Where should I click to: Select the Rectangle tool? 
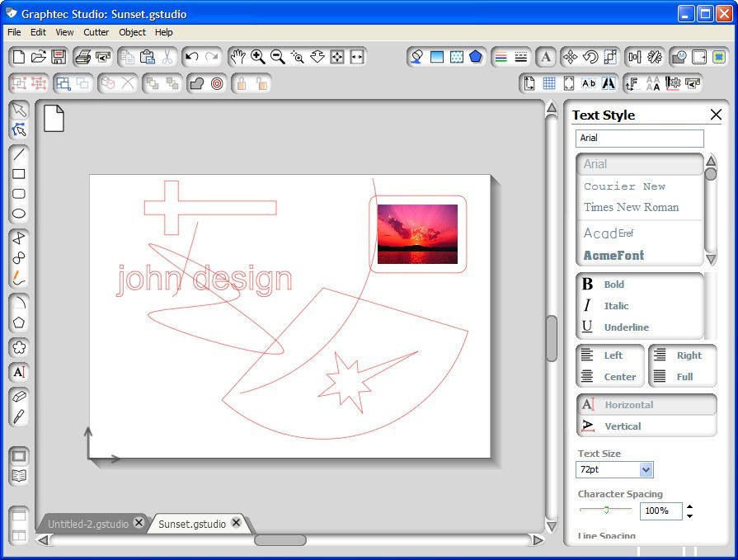[x=19, y=174]
